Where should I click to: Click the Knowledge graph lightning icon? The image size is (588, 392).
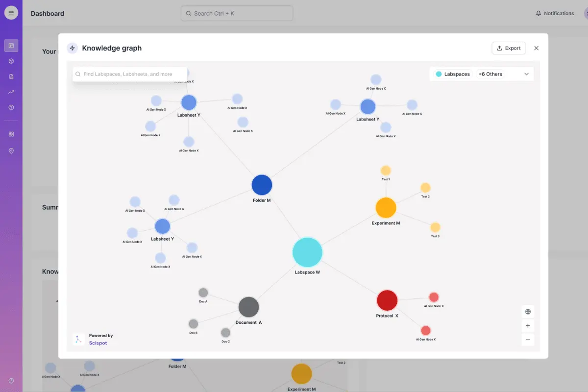73,48
